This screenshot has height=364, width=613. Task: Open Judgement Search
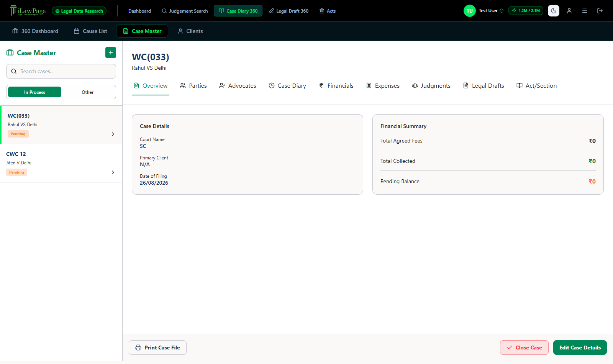(x=185, y=11)
